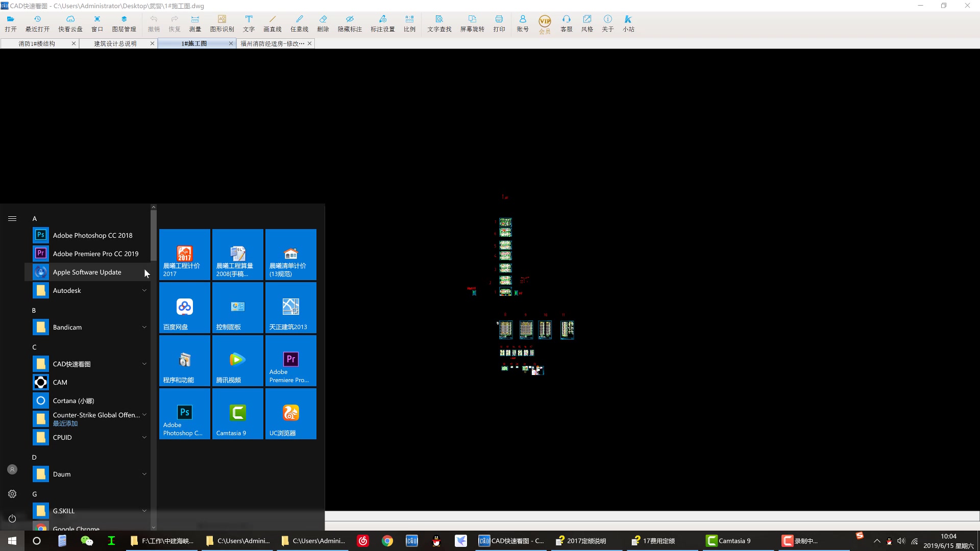Click 比例 scale toggle in toolbar
Screen dimensions: 980x551
(x=409, y=23)
